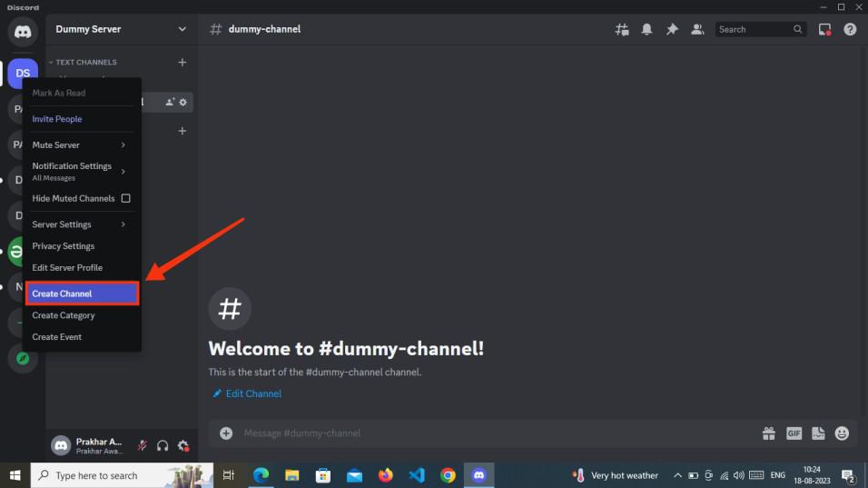Image resolution: width=868 pixels, height=488 pixels.
Task: Open Mail app from taskbar
Action: 354,475
